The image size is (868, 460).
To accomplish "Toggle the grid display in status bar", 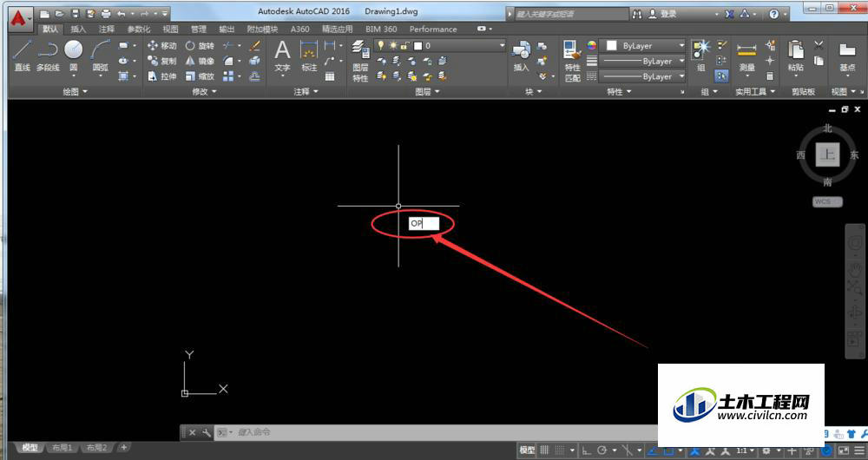I will pyautogui.click(x=544, y=450).
